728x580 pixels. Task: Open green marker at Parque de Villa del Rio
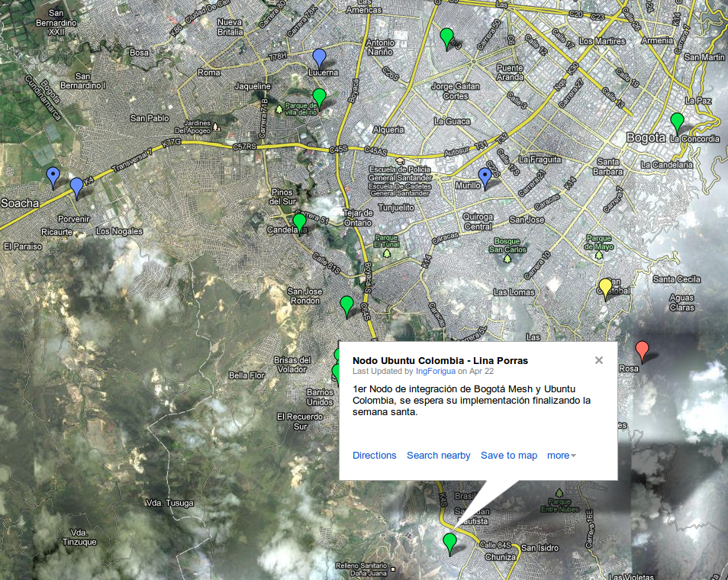(320, 98)
